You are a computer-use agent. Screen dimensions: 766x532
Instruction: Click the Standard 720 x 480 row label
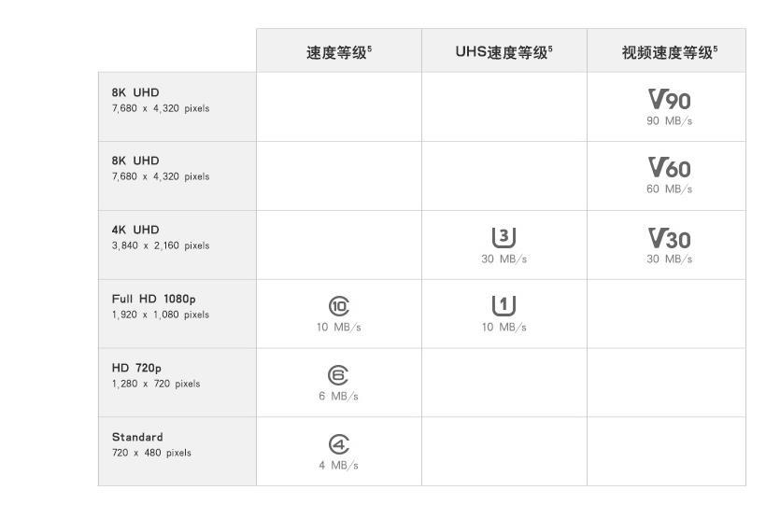pyautogui.click(x=151, y=444)
